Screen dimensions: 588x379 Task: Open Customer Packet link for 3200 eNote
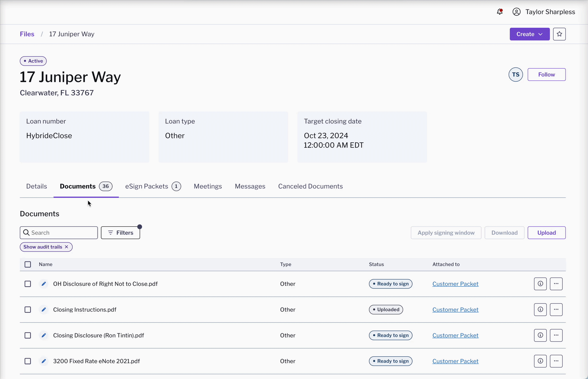455,361
